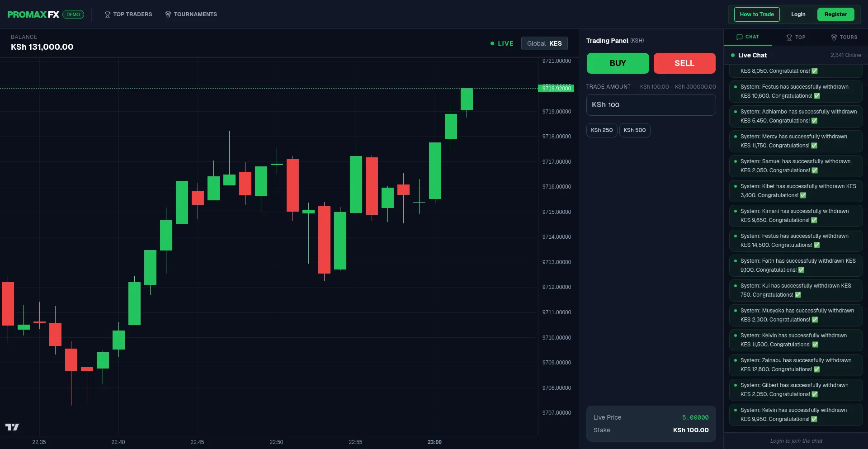Click the current price label 9719.92000

coord(557,88)
